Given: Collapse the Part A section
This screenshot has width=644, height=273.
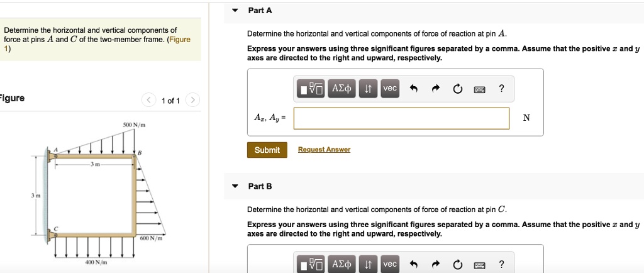Looking at the screenshot, I should pyautogui.click(x=235, y=11).
